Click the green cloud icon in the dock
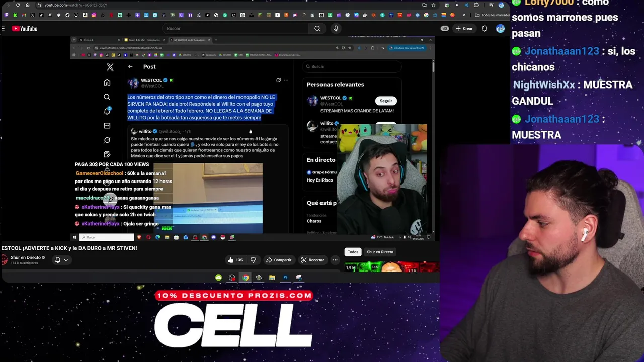The width and height of the screenshot is (644, 362). point(218,278)
